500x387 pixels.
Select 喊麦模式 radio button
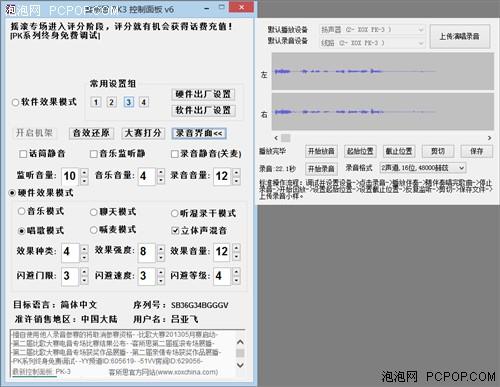[x=94, y=230]
